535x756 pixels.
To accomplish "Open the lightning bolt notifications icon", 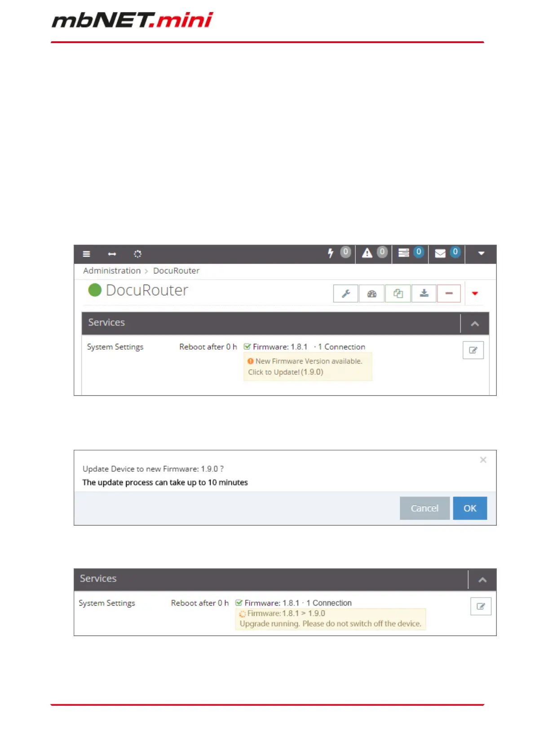I will (x=331, y=253).
